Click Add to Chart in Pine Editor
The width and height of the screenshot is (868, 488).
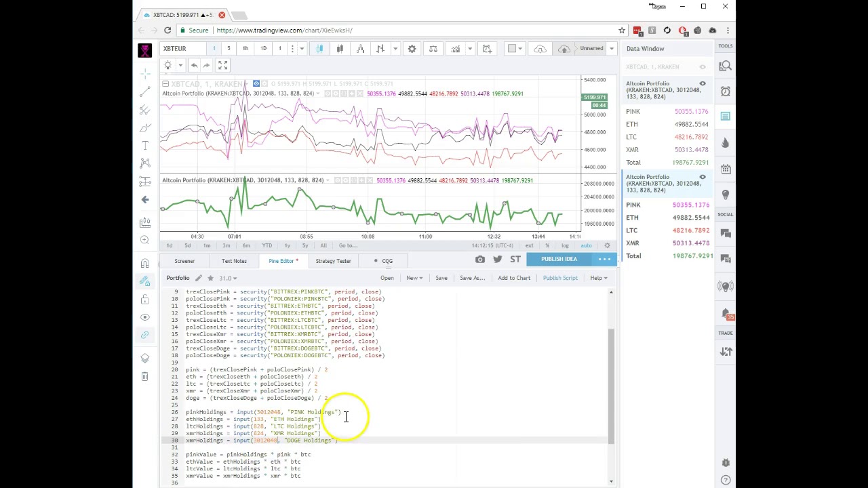coord(514,278)
